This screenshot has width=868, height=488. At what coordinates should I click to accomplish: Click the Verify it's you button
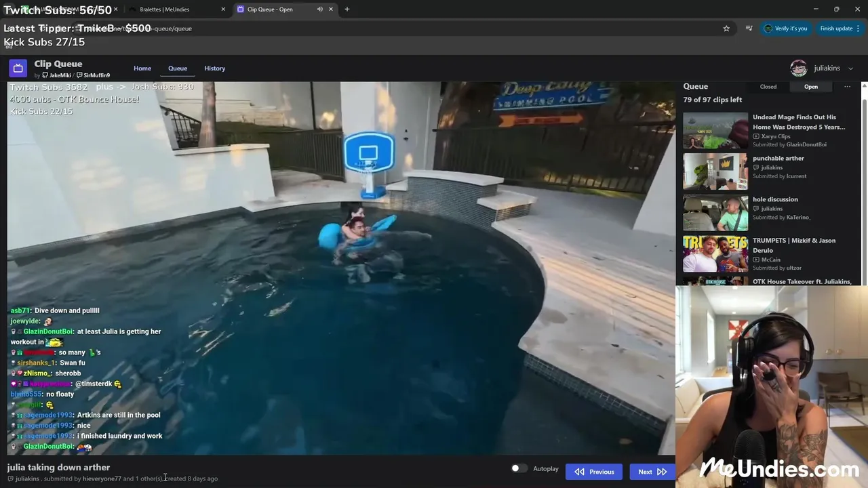(785, 28)
